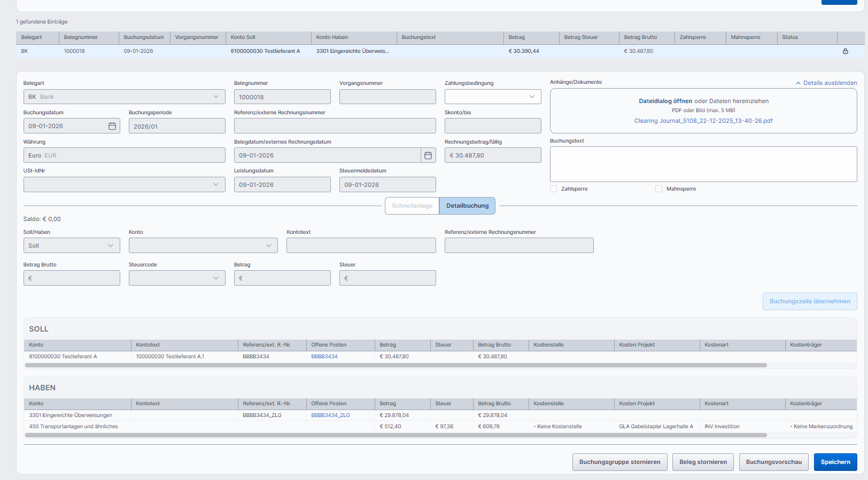Enable the Zahlsperre checkbox
868x480 pixels.
554,189
